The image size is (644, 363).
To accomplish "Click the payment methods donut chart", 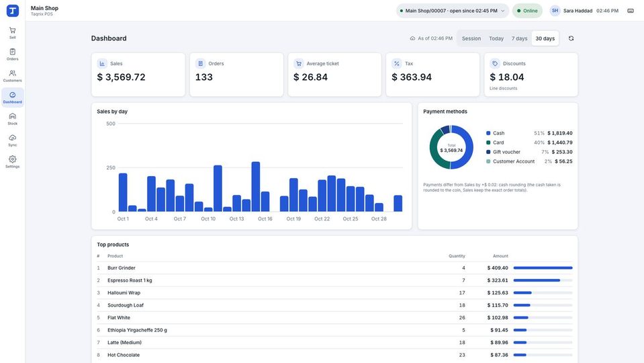I will point(451,147).
